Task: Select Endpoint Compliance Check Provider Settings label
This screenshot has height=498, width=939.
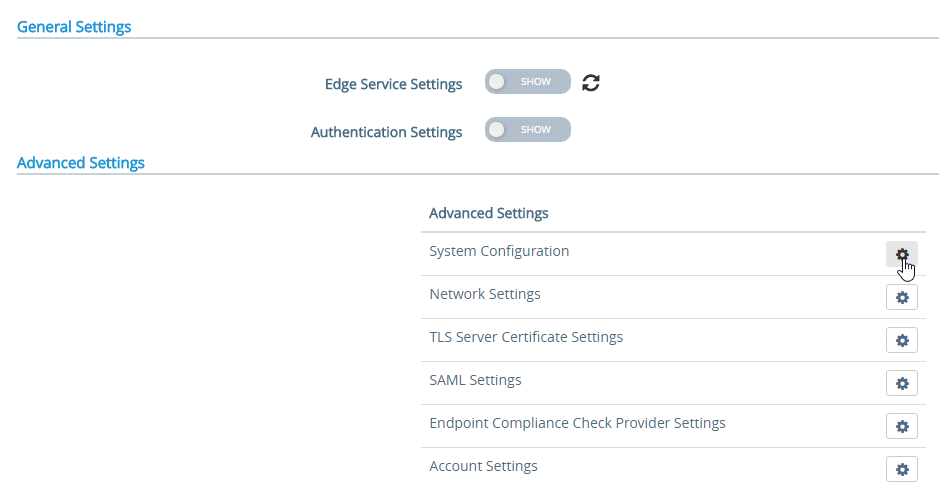Action: point(577,423)
